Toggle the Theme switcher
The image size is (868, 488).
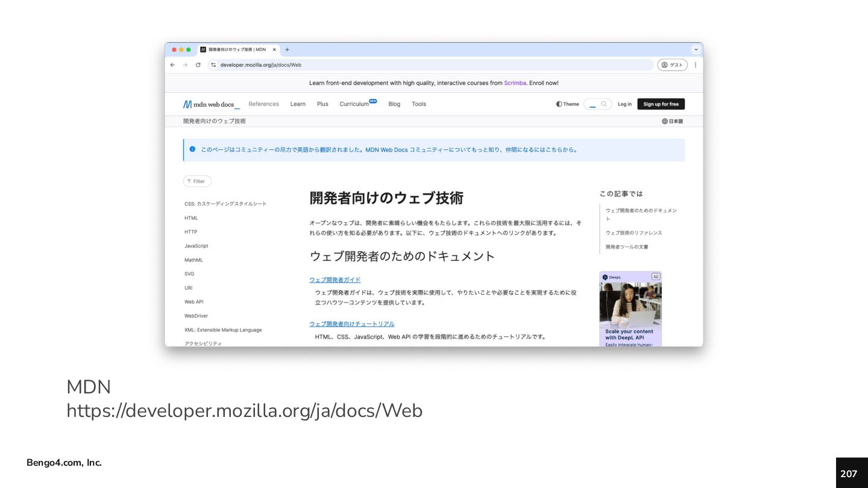[567, 104]
